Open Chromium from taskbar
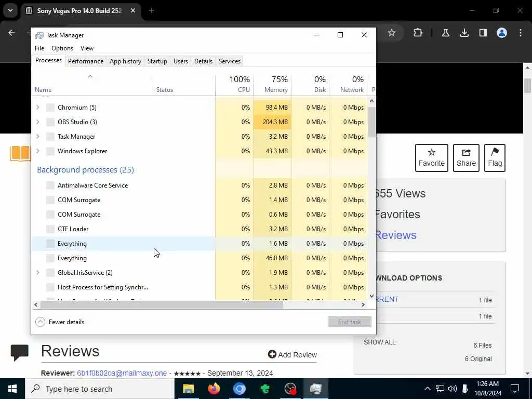532x399 pixels. [x=239, y=389]
